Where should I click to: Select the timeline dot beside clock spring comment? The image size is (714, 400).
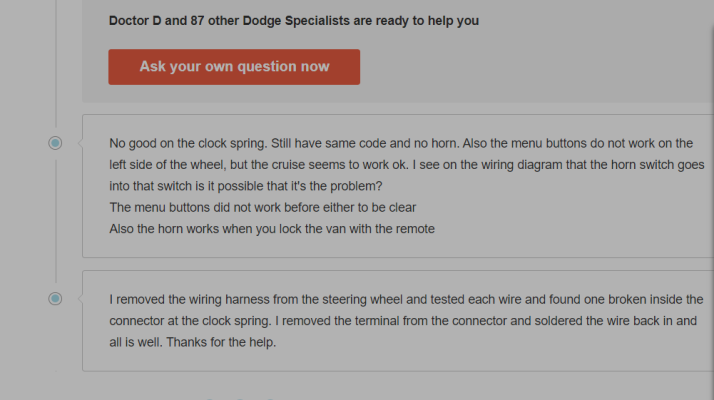pyautogui.click(x=55, y=143)
